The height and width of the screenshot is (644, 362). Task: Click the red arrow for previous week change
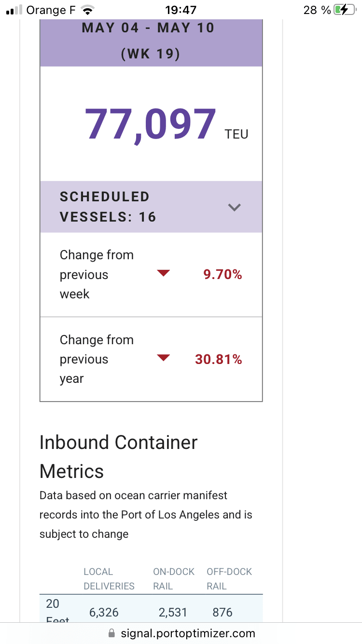click(164, 273)
